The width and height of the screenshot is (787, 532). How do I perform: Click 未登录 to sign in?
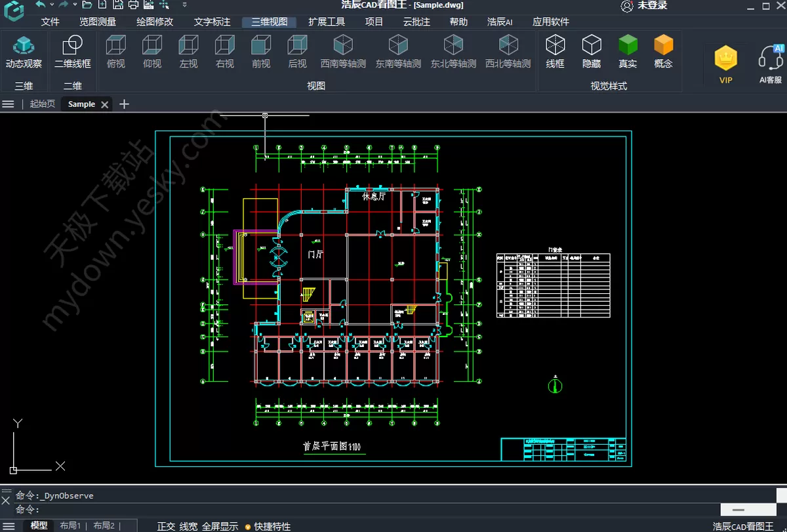click(x=653, y=5)
